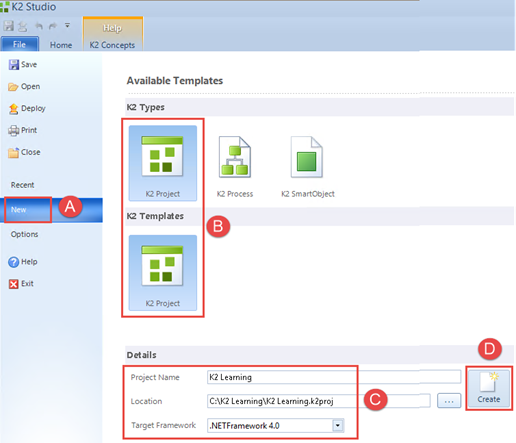The image size is (516, 443).
Task: Select Deploy in the File menu
Action: [27, 109]
